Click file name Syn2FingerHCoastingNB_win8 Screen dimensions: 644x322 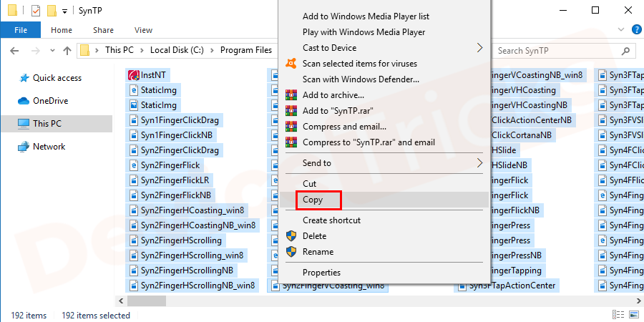pos(198,225)
